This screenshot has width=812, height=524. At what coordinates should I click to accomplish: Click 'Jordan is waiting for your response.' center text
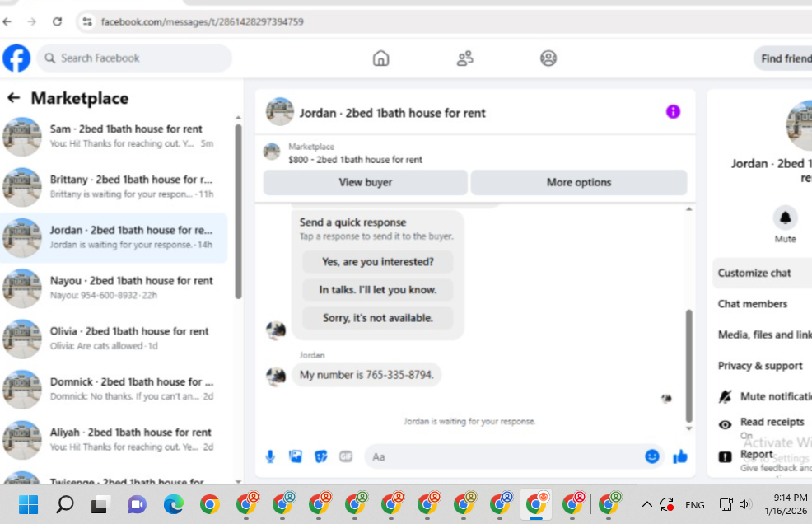pyautogui.click(x=469, y=421)
